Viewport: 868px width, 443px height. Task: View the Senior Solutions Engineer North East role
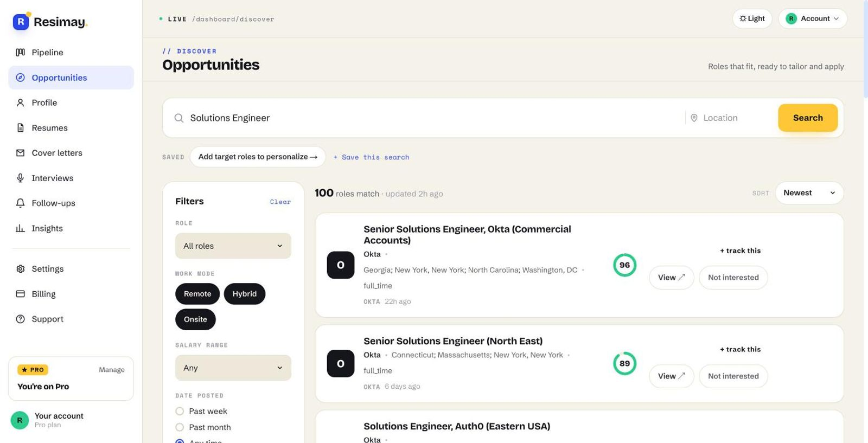click(672, 376)
